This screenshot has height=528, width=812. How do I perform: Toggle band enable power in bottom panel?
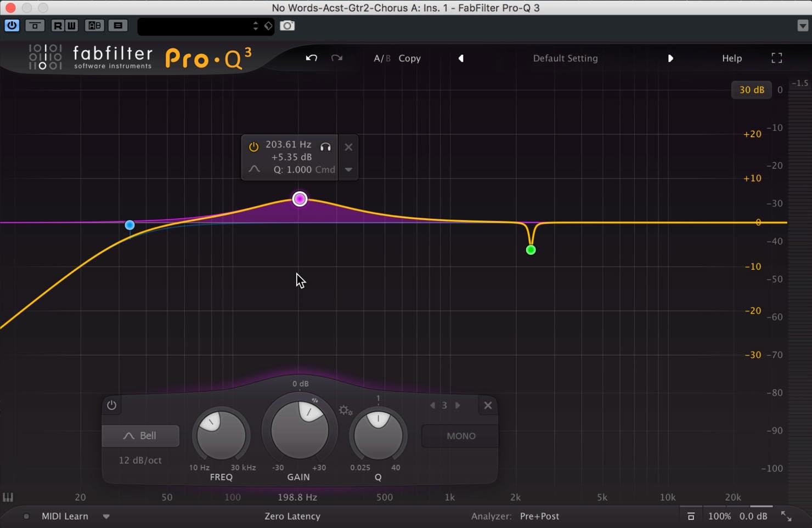click(x=111, y=405)
